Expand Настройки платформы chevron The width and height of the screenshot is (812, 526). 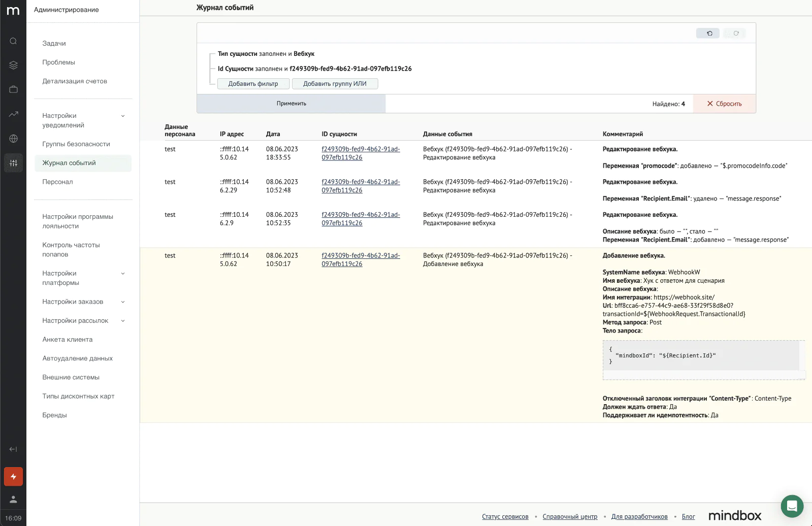(122, 274)
